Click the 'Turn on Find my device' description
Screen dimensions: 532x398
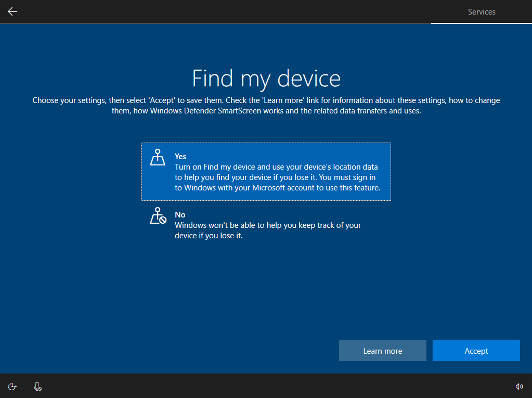click(x=278, y=177)
